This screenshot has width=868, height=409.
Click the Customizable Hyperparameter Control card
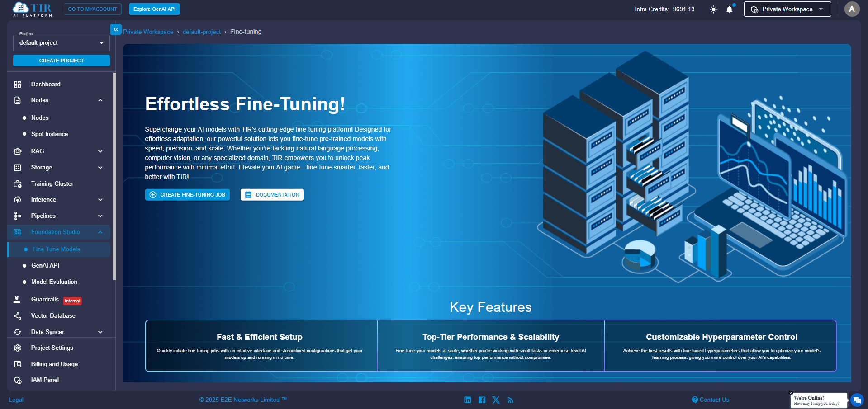click(x=721, y=346)
